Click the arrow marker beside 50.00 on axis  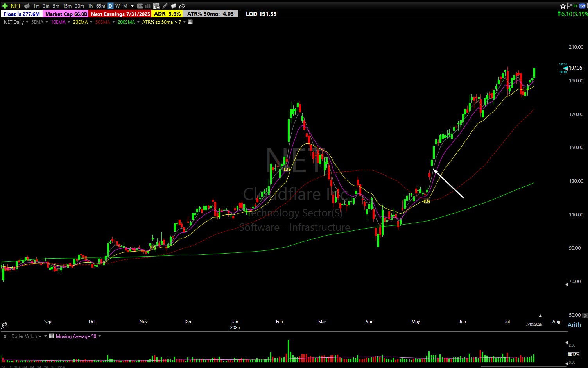(x=585, y=315)
